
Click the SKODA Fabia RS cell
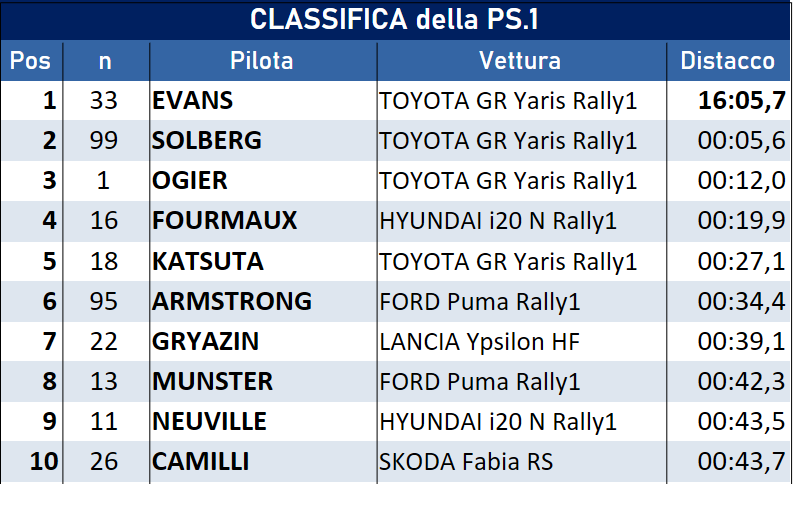[466, 462]
